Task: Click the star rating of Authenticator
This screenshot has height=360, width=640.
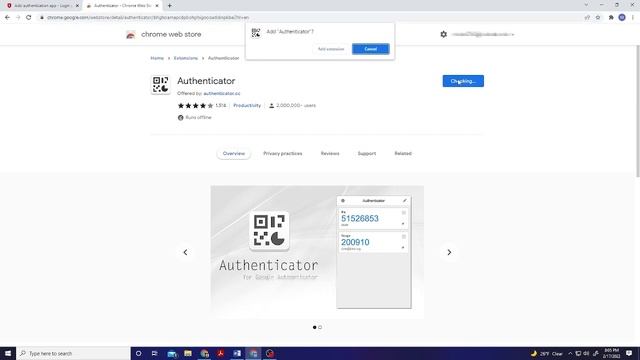Action: [x=195, y=105]
